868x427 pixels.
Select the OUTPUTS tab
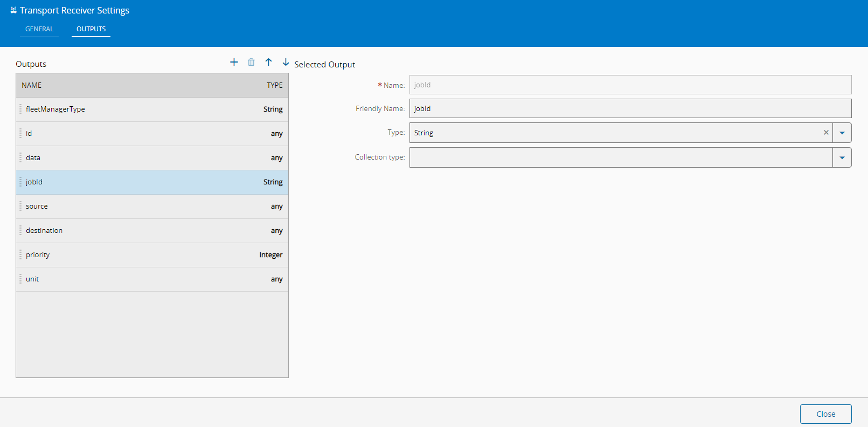[91, 29]
